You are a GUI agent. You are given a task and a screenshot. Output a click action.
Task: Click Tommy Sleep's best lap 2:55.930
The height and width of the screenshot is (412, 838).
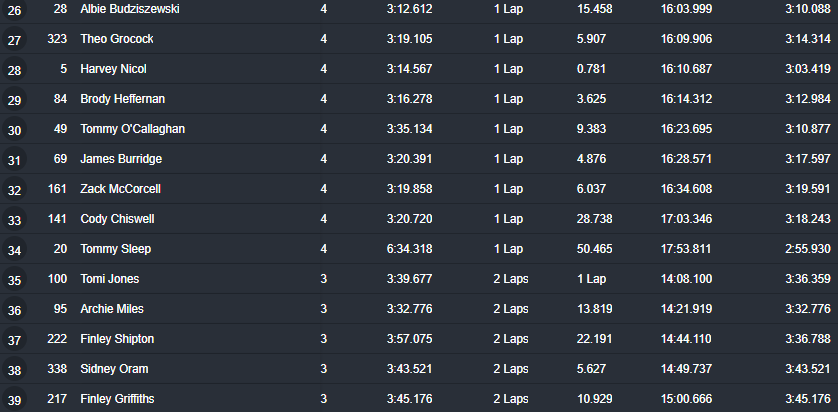tap(808, 248)
